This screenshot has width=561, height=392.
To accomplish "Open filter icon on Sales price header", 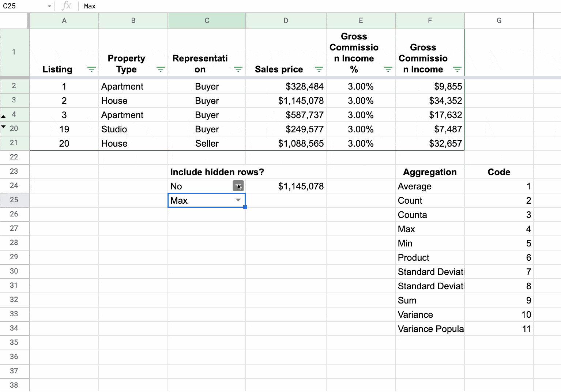I will pyautogui.click(x=319, y=69).
